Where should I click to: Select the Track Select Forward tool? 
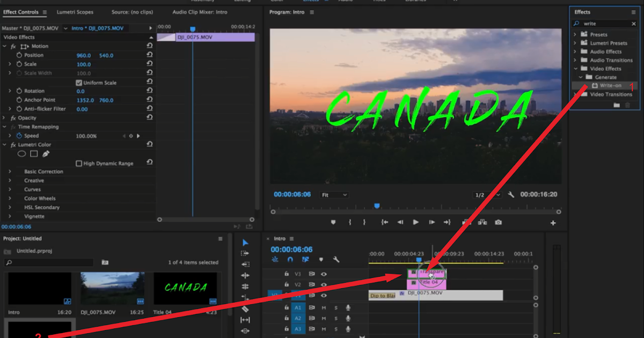[245, 253]
